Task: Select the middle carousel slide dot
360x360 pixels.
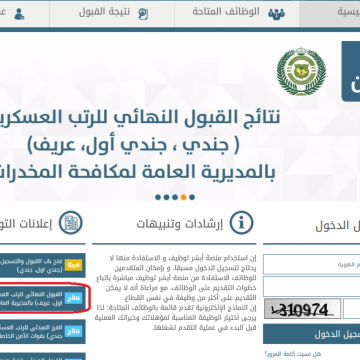Action: [x=175, y=197]
